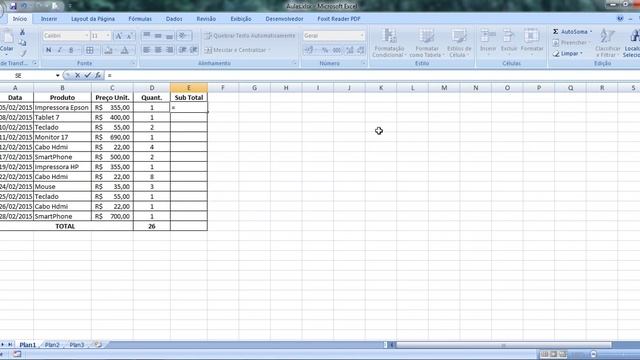Screen dimensions: 640x360
Task: Click the Cut scissors icon
Action: (22, 33)
